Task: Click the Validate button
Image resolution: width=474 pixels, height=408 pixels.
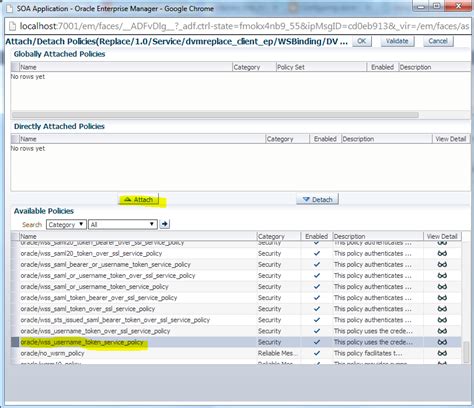Action: pos(397,41)
